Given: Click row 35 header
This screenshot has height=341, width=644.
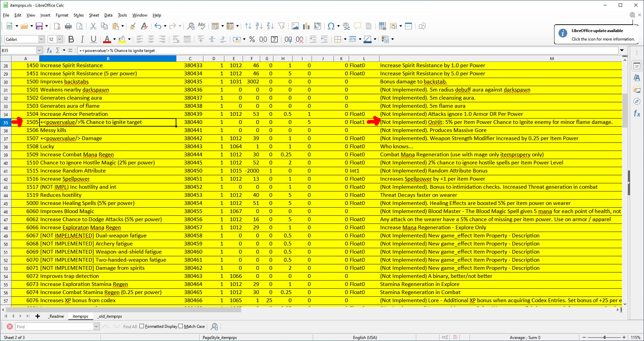Looking at the screenshot, I should (6, 122).
